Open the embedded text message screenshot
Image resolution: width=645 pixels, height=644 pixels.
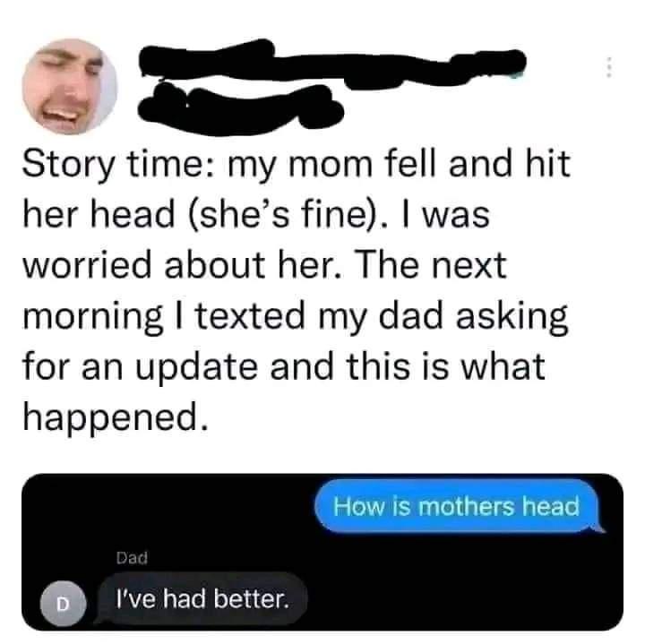pyautogui.click(x=322, y=552)
